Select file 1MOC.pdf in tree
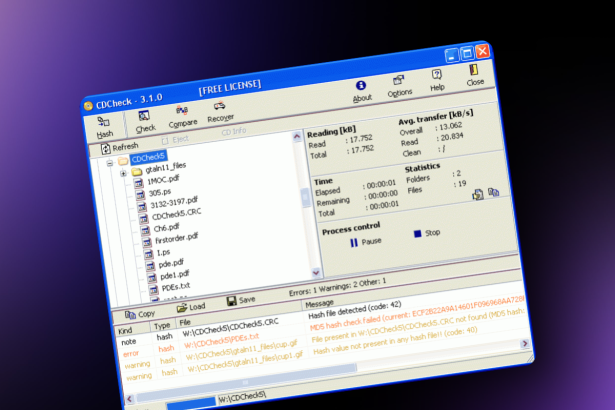Screen dimensions: 615x410 163,180
